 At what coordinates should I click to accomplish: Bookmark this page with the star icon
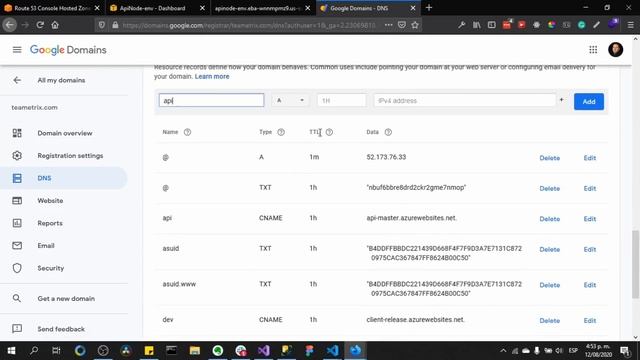415,25
